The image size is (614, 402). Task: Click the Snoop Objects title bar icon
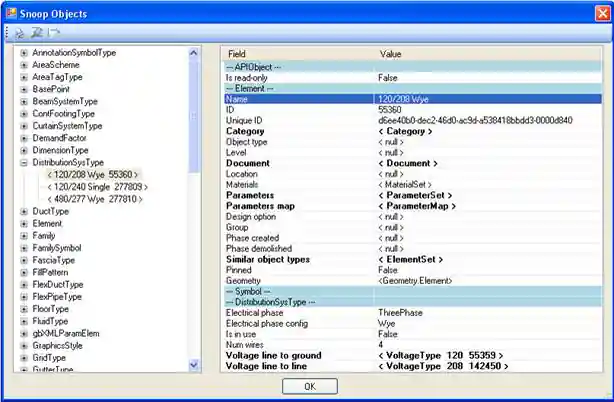[x=12, y=13]
